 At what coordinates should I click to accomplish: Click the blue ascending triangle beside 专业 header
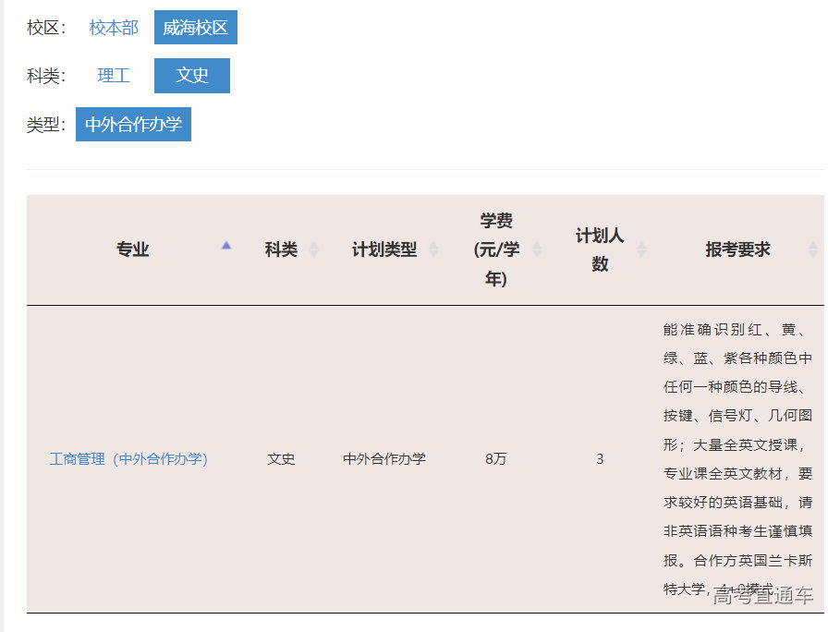pos(226,245)
